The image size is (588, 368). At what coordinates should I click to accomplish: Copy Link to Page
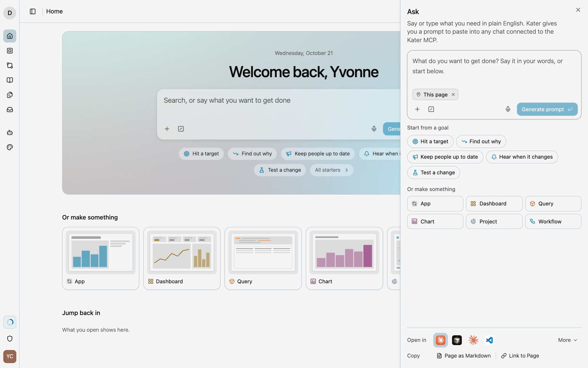point(520,356)
